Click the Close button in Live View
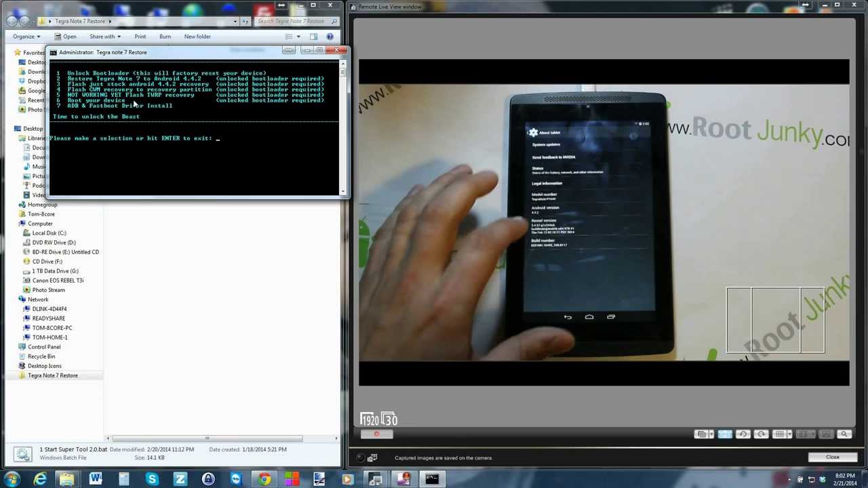 832,457
